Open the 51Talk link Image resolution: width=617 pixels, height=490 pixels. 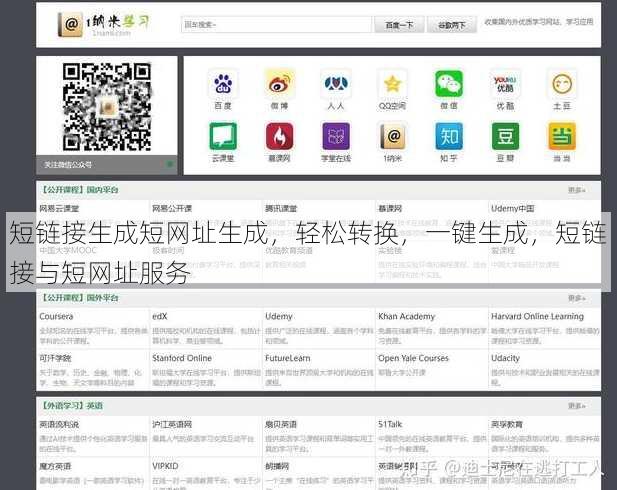click(390, 424)
